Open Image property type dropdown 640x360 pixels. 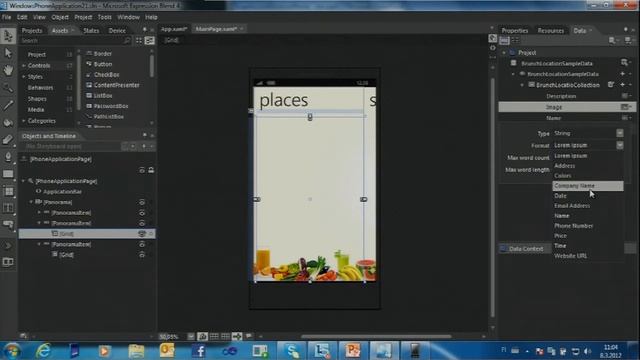click(x=626, y=107)
